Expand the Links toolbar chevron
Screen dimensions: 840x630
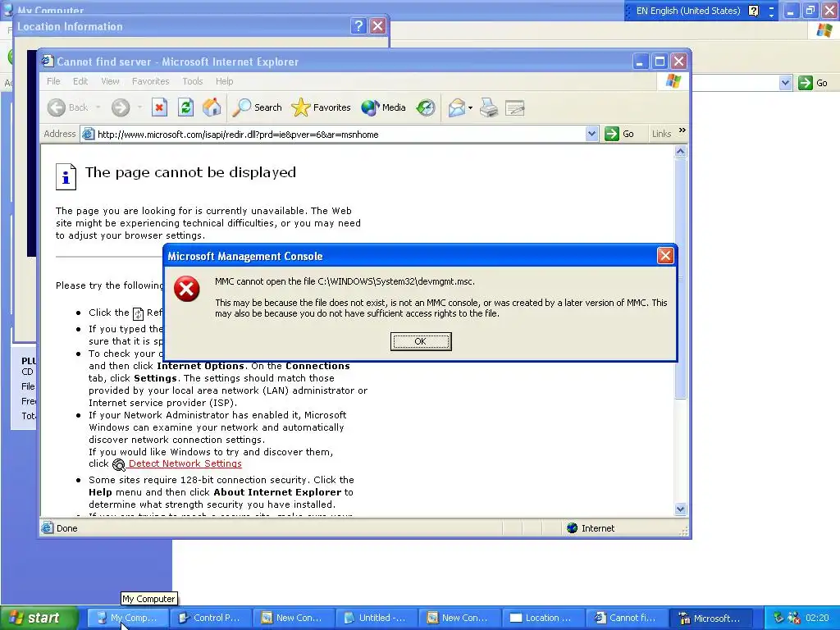pos(682,130)
